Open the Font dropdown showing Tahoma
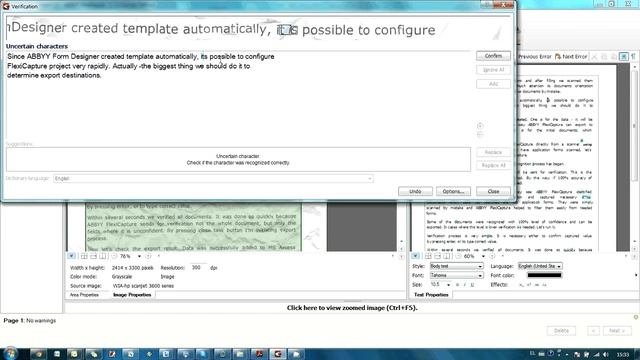Viewport: 640px width, 360px height. pos(456,276)
